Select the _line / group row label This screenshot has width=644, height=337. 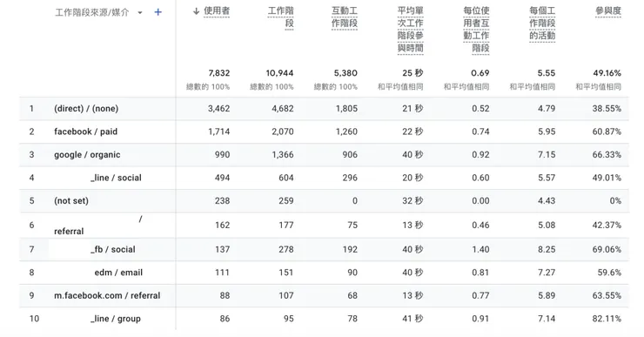click(x=116, y=318)
